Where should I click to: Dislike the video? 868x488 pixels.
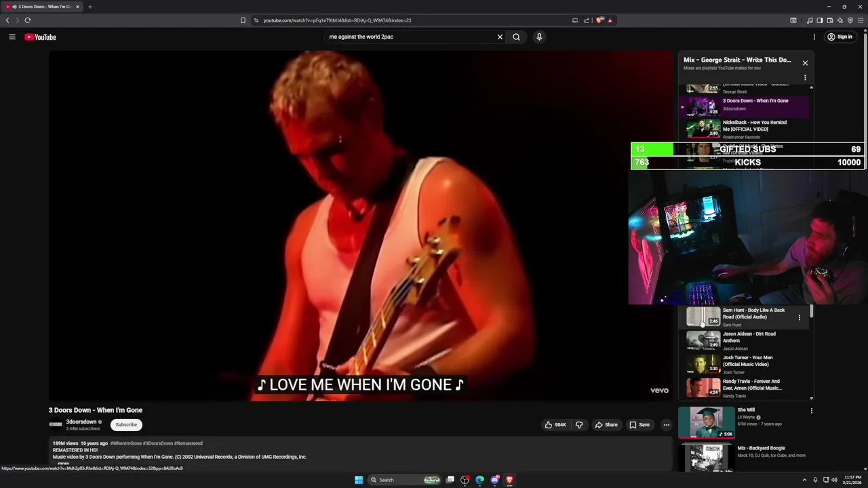click(x=579, y=425)
